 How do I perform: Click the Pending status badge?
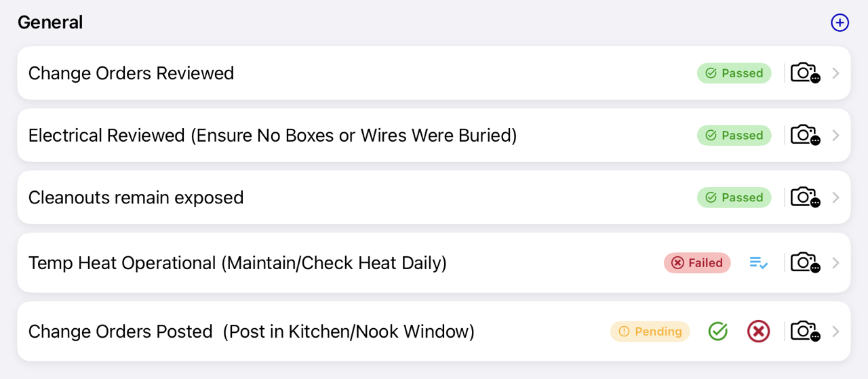point(650,331)
